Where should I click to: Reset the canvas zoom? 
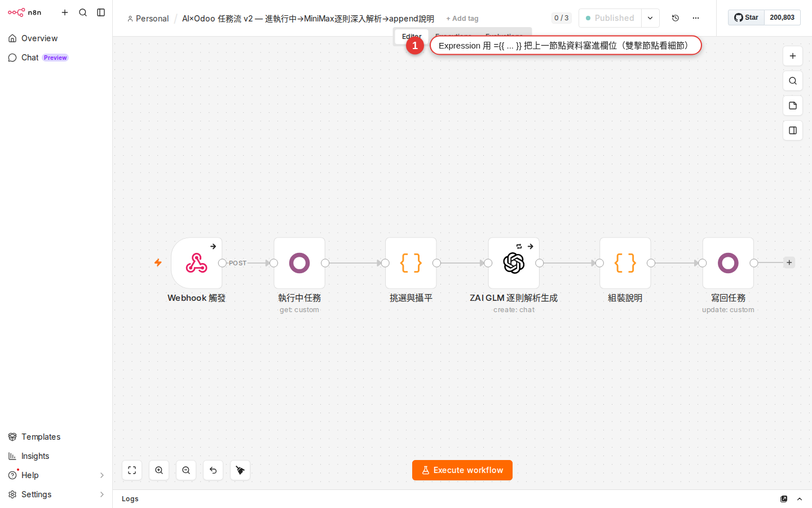(x=213, y=470)
